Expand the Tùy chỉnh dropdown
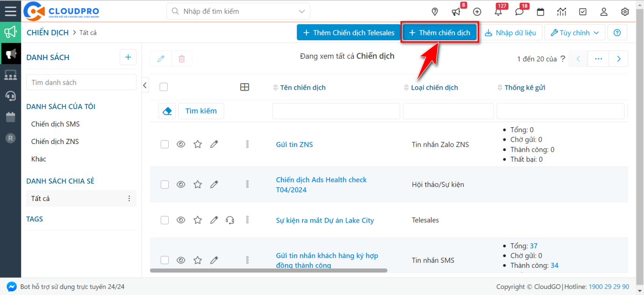644x295 pixels. tap(574, 33)
